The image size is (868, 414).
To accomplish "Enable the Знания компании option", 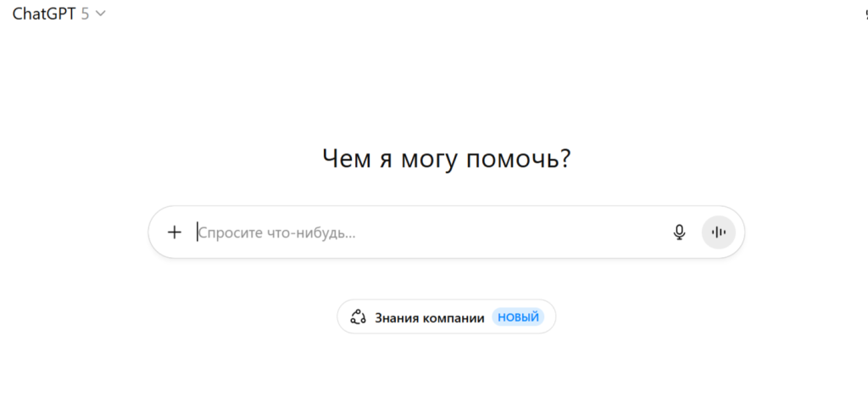I will (x=446, y=317).
